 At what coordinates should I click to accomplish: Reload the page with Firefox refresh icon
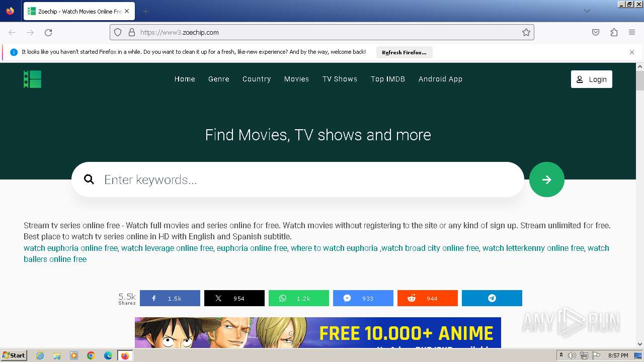tap(48, 32)
